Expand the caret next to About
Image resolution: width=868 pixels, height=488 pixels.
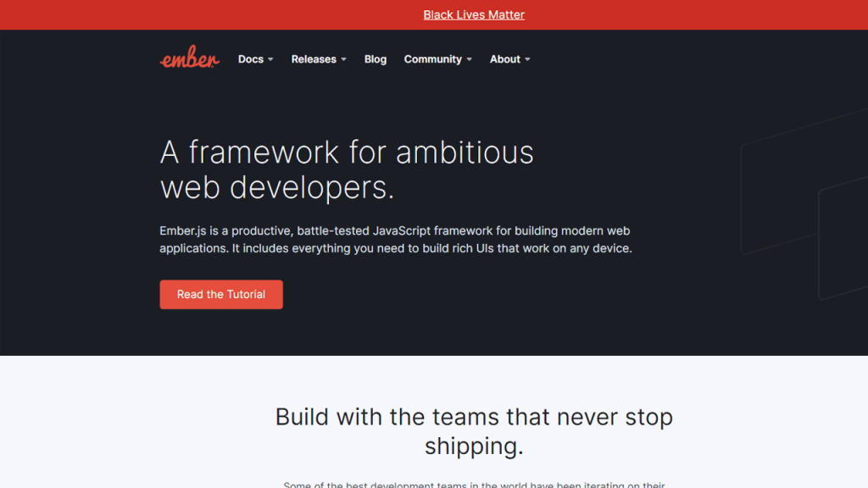[527, 59]
